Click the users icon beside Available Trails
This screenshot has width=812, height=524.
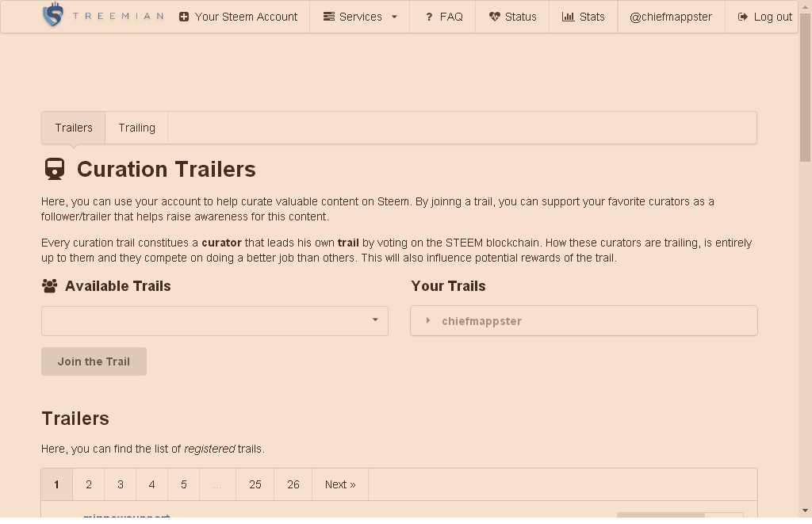(x=50, y=286)
